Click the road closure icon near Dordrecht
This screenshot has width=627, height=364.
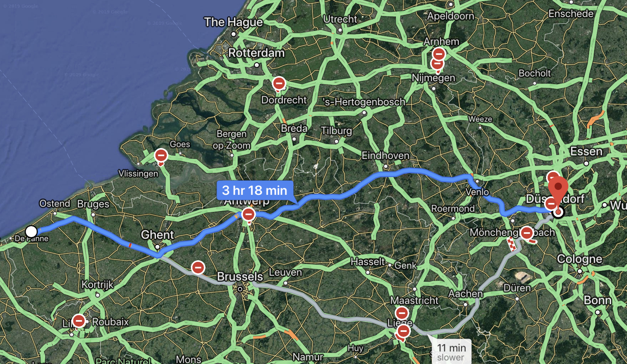(279, 84)
